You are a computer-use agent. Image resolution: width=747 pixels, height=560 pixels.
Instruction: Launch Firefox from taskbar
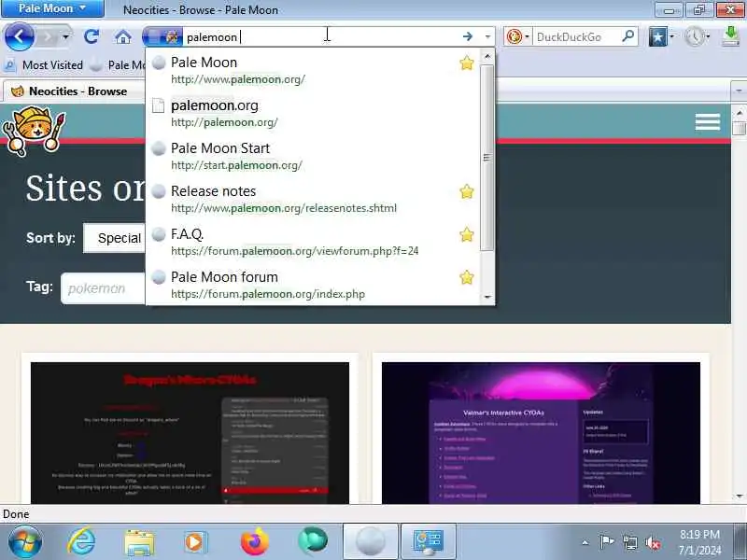[254, 541]
